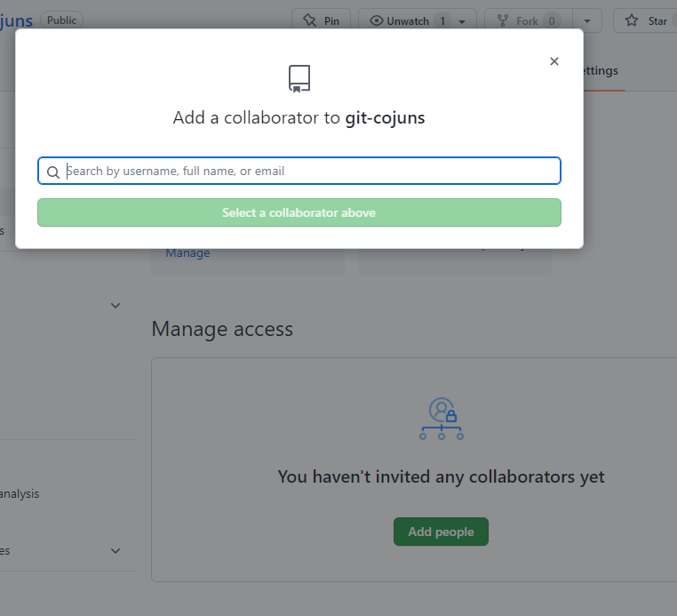Click the Public badge label
The image size is (677, 616).
click(x=61, y=20)
